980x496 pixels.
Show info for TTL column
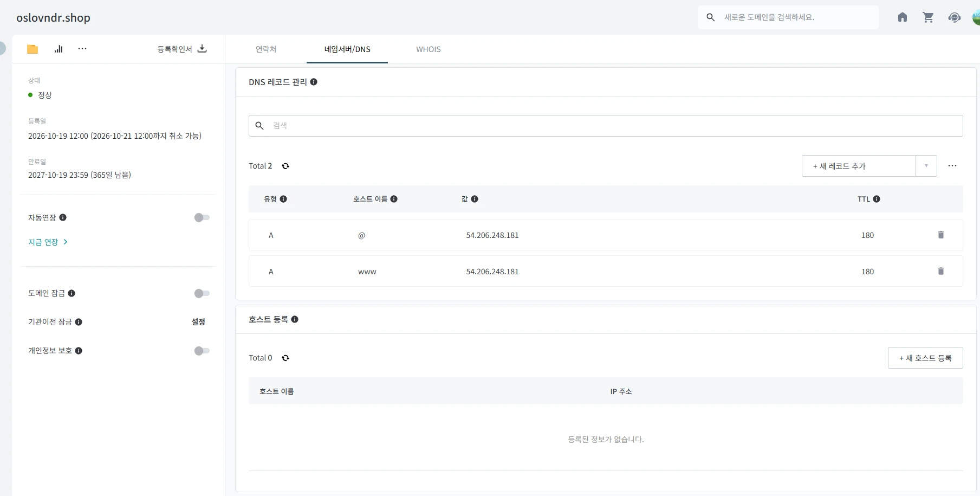pyautogui.click(x=877, y=199)
